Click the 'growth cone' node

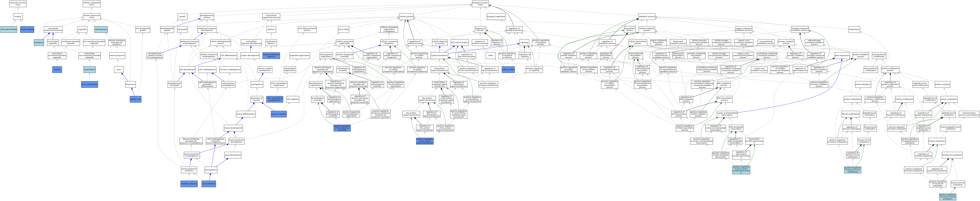click(x=135, y=99)
